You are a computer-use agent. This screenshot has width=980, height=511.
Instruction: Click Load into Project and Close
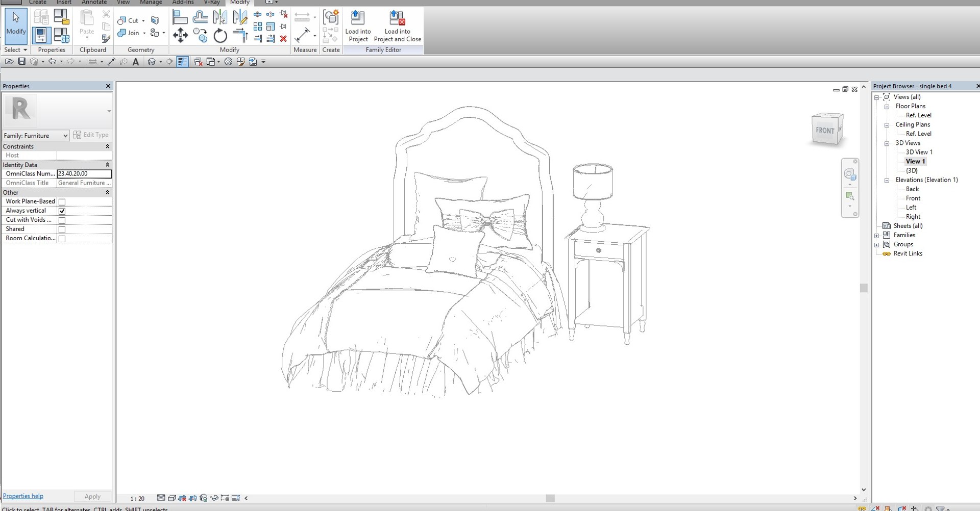[397, 27]
